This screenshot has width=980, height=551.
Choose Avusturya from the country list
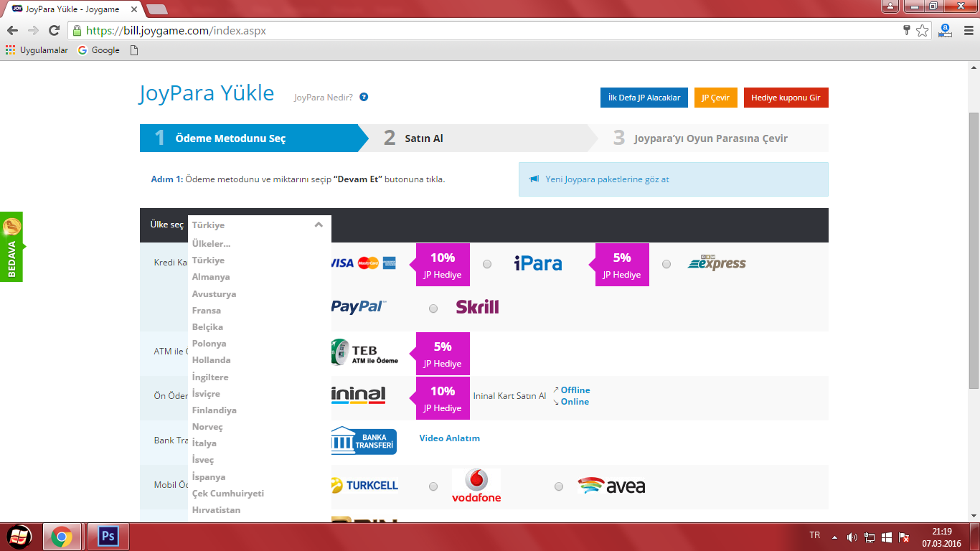point(214,294)
